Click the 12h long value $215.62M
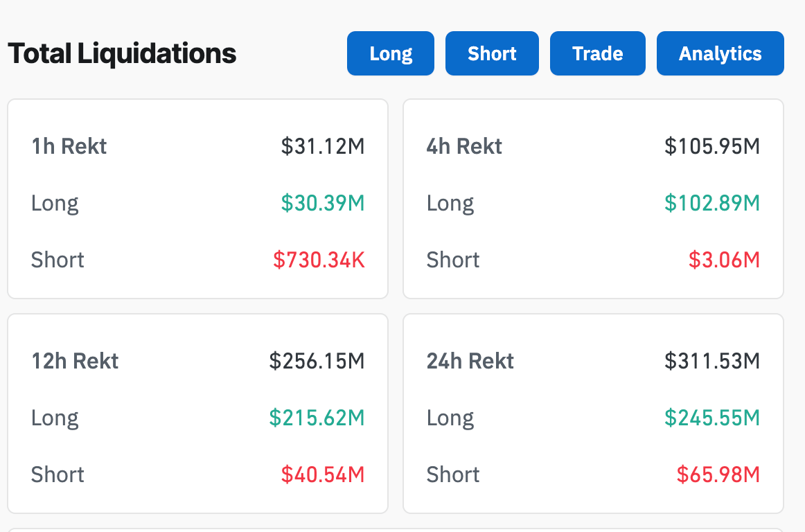 click(x=317, y=418)
